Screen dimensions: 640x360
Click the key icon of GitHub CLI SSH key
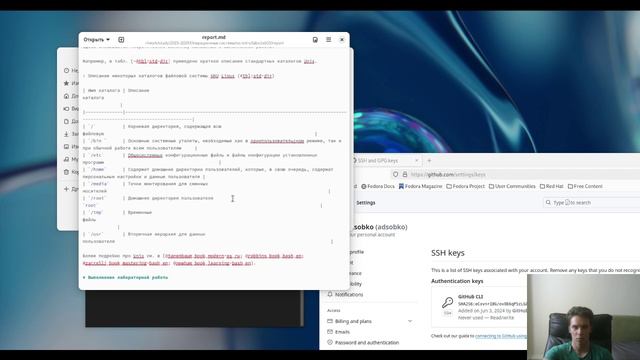pos(447,302)
